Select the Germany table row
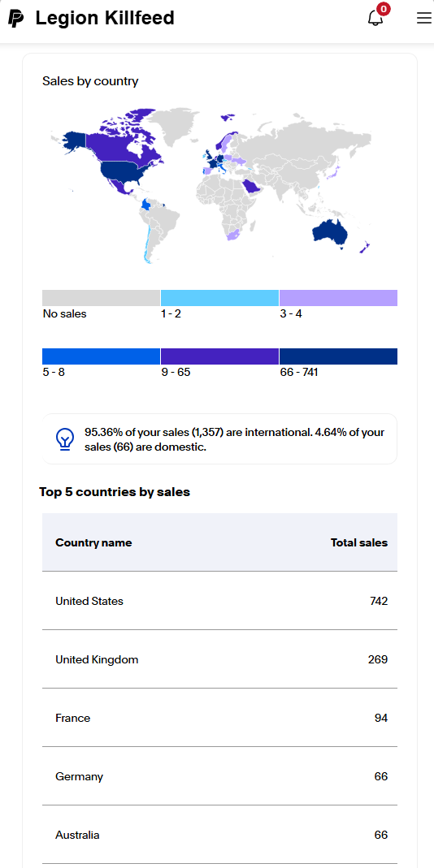 click(219, 776)
